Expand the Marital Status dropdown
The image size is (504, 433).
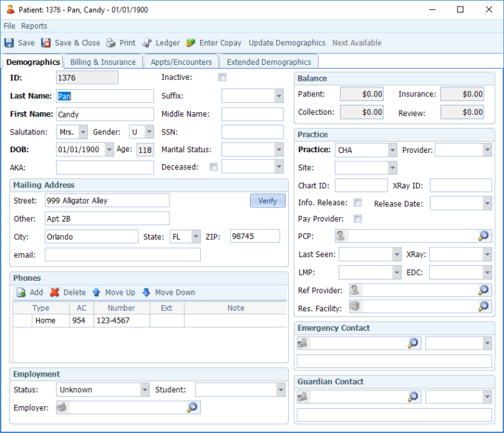point(279,150)
